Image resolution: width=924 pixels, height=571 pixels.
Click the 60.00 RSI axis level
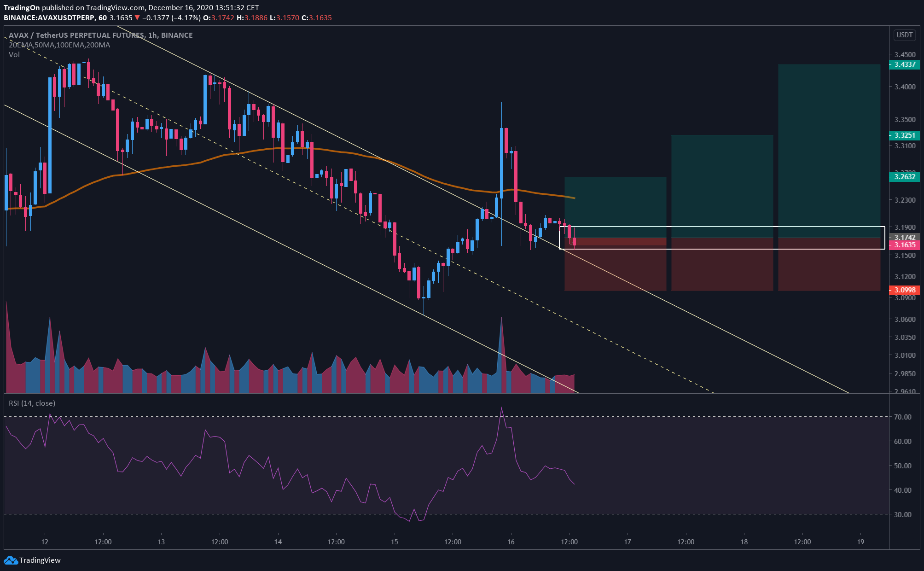pos(902,441)
